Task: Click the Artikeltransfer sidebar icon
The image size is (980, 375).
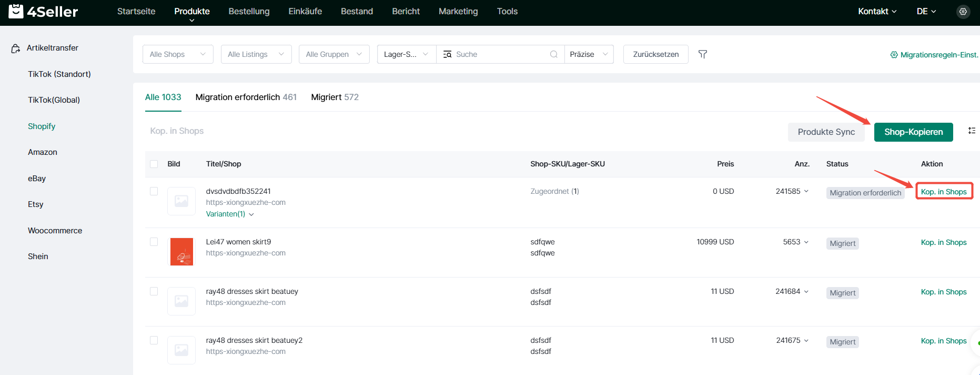Action: tap(16, 48)
